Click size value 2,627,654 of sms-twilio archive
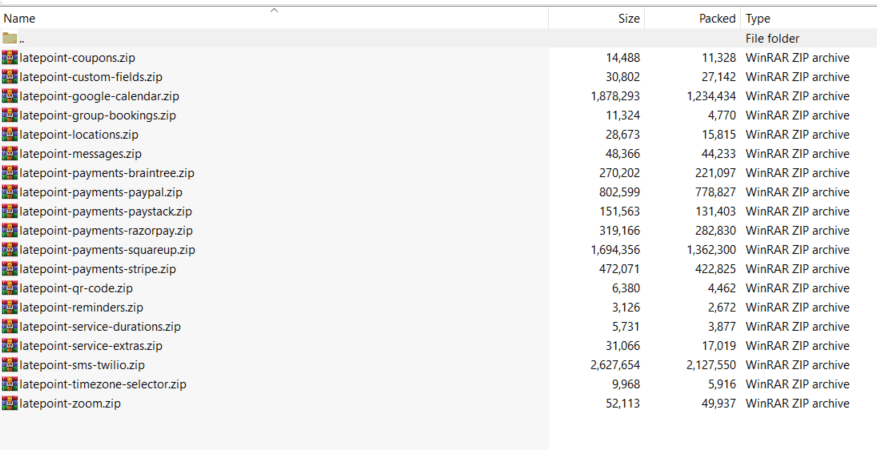Viewport: 877px width, 450px height. 615,365
